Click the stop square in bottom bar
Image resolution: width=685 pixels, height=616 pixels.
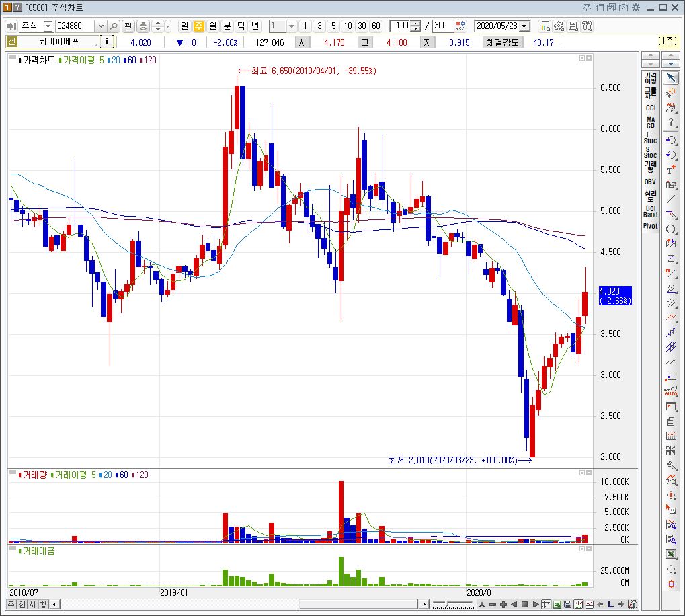tap(524, 605)
